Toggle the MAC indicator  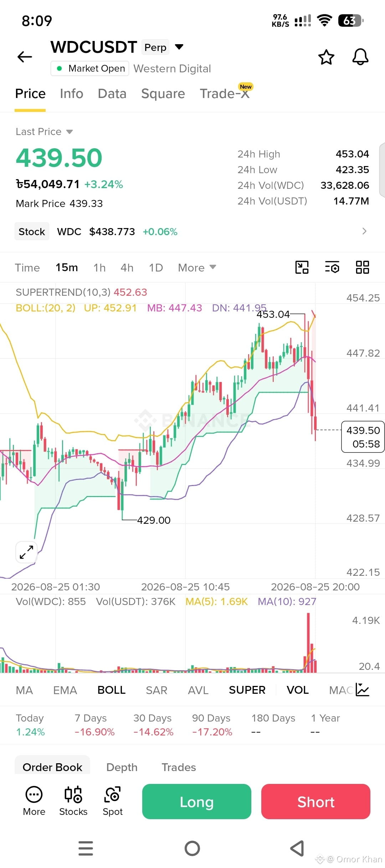[x=341, y=690]
